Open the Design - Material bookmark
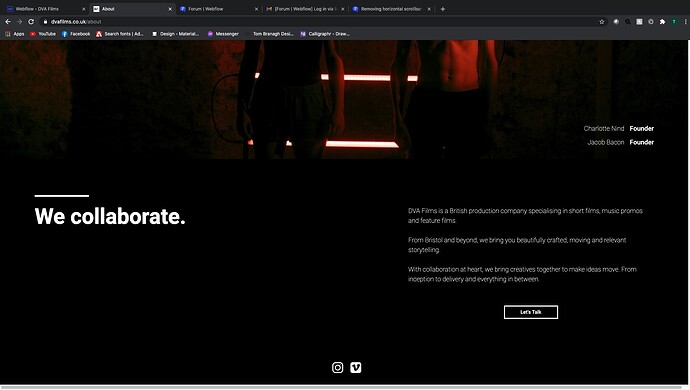The height and width of the screenshot is (390, 690). point(175,34)
